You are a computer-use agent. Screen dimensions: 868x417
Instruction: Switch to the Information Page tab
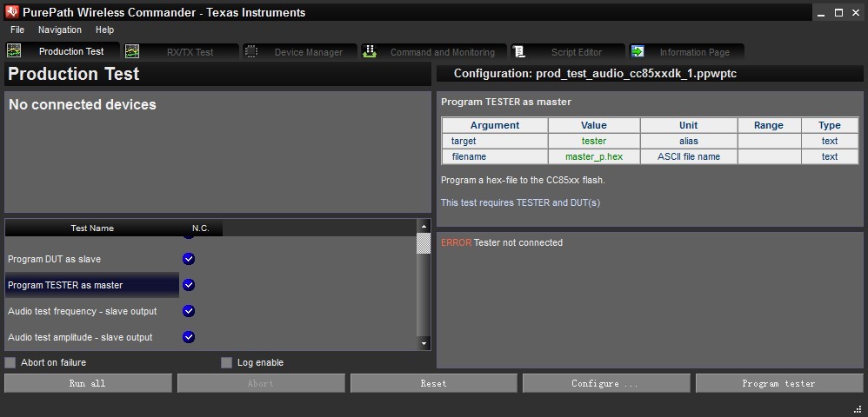point(686,52)
